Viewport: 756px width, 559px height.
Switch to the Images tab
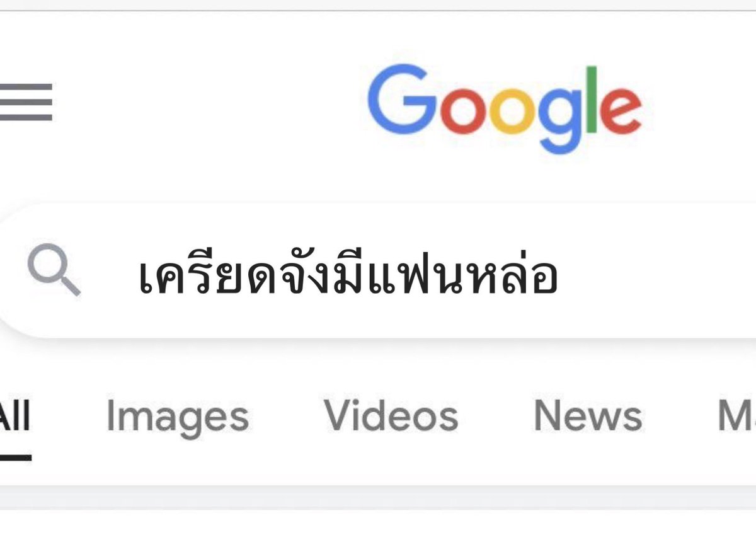coord(178,417)
